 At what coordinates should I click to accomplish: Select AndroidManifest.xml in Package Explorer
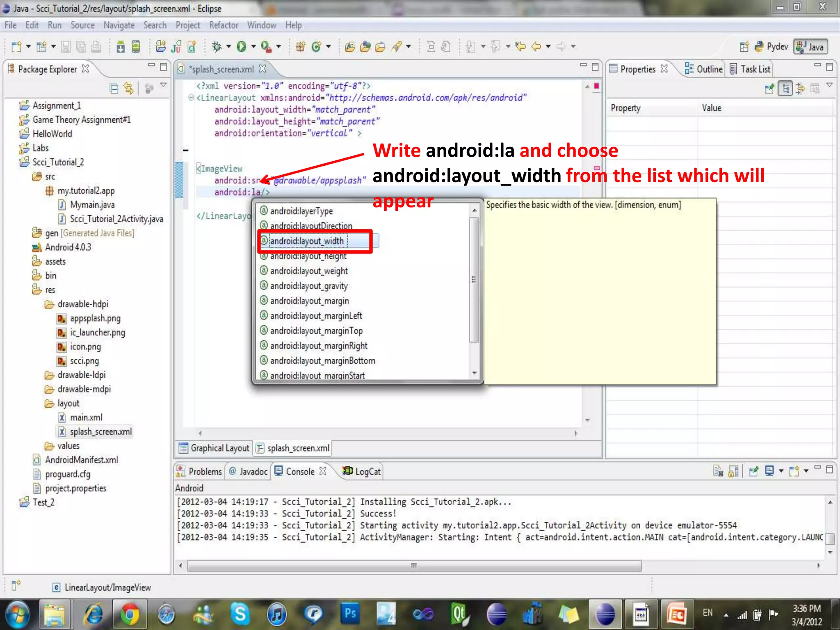pos(81,460)
